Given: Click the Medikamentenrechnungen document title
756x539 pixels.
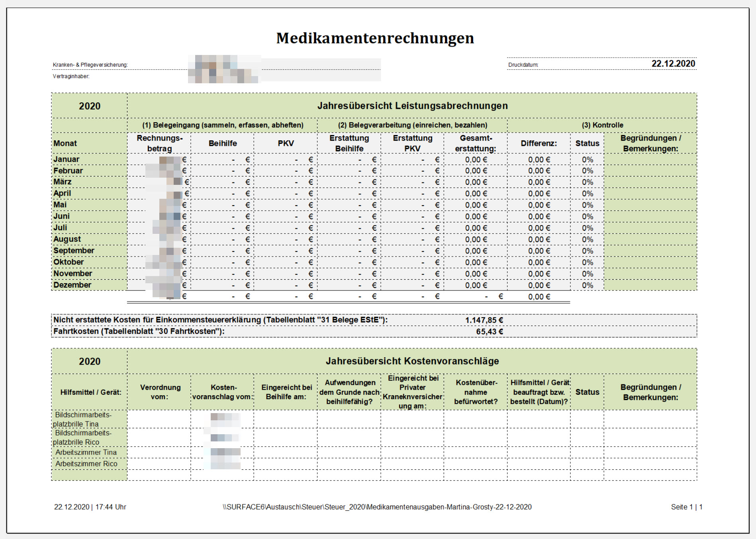Looking at the screenshot, I should 375,38.
